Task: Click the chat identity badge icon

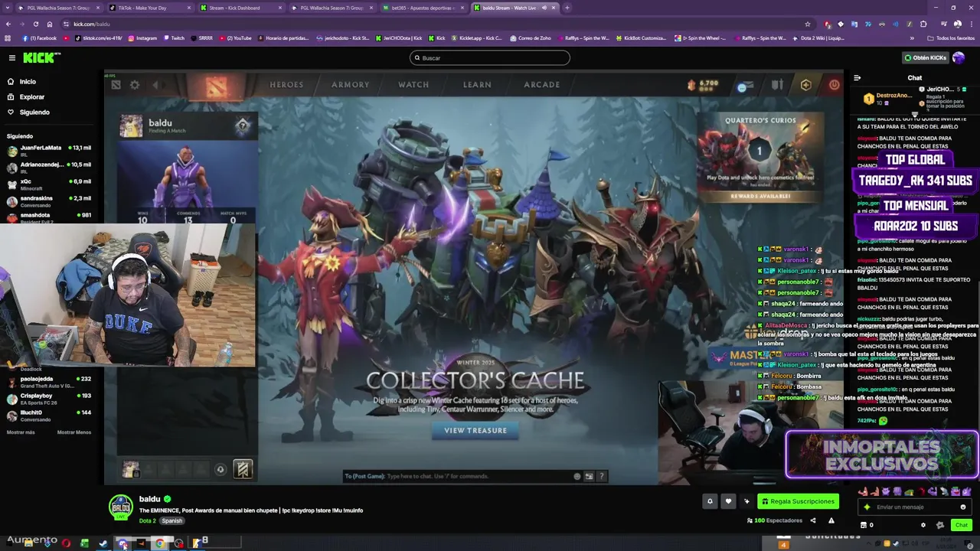Action: point(940,525)
